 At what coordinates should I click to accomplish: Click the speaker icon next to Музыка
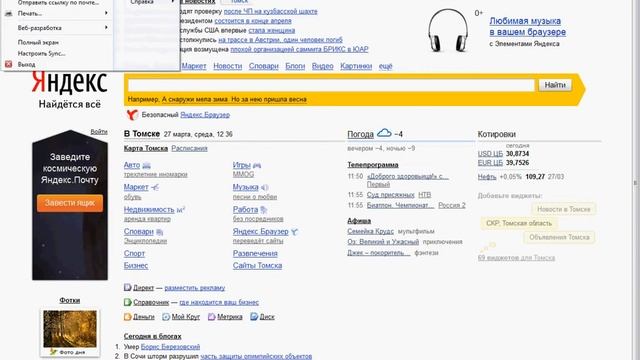[264, 187]
